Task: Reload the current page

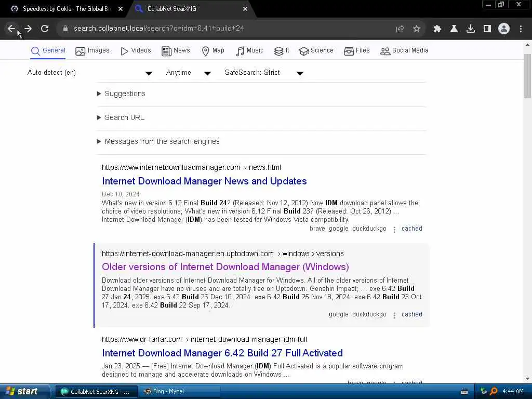Action: 45,29
